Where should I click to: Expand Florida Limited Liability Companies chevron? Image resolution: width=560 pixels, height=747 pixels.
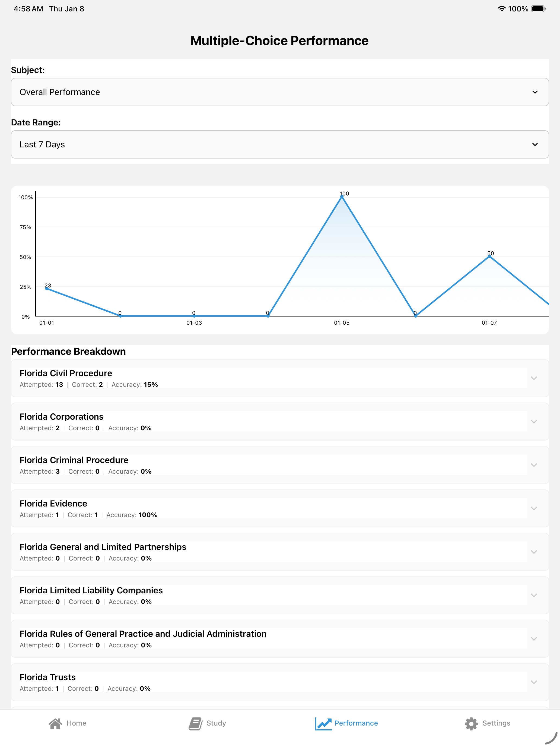click(534, 595)
